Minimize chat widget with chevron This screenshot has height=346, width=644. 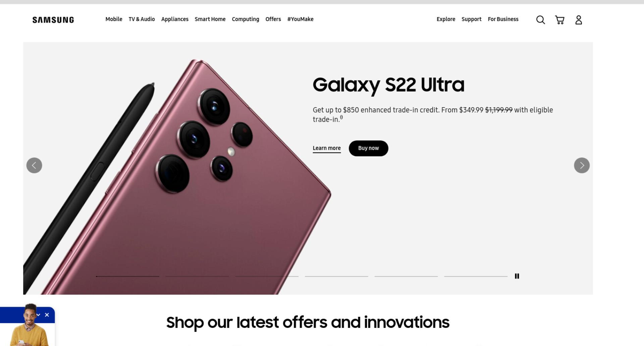(39, 315)
